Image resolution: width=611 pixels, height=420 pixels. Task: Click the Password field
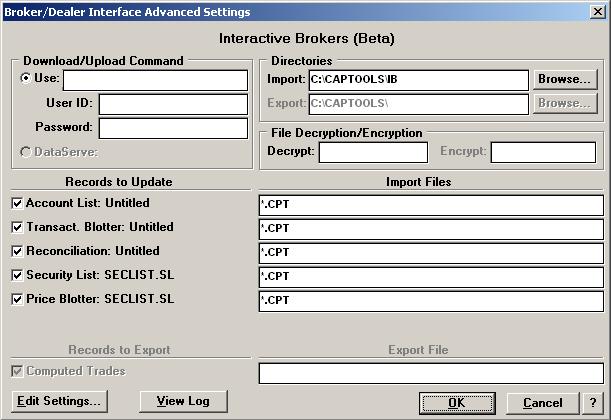(x=173, y=129)
